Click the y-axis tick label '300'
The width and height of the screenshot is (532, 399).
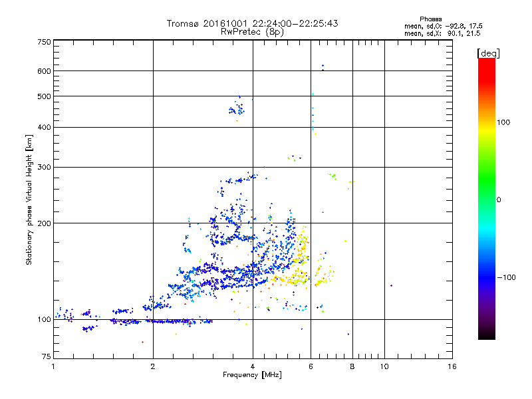coord(44,168)
